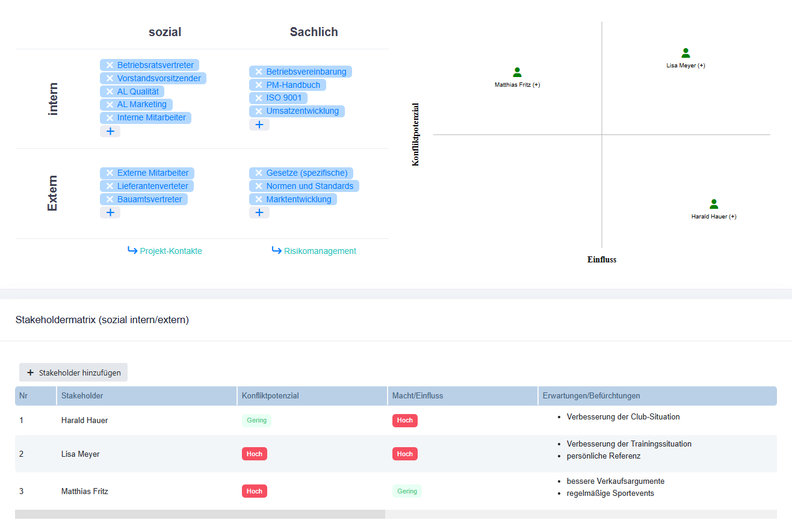792x532 pixels.
Task: Remove Lieferantenverteter tag using X icon
Action: (110, 186)
